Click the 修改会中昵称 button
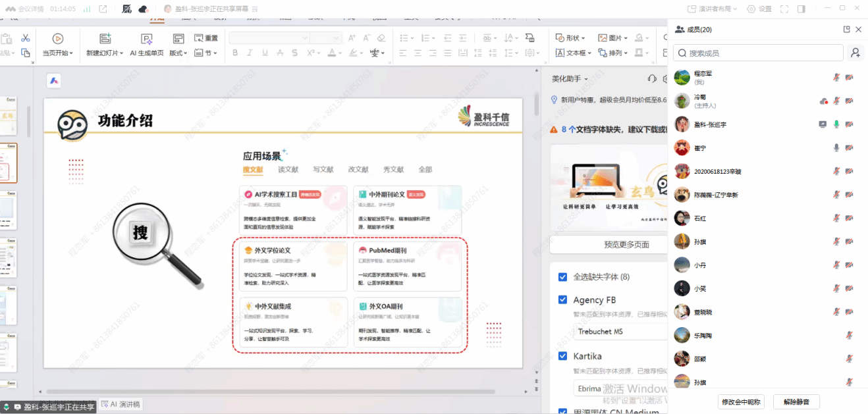868x414 pixels. [x=741, y=401]
